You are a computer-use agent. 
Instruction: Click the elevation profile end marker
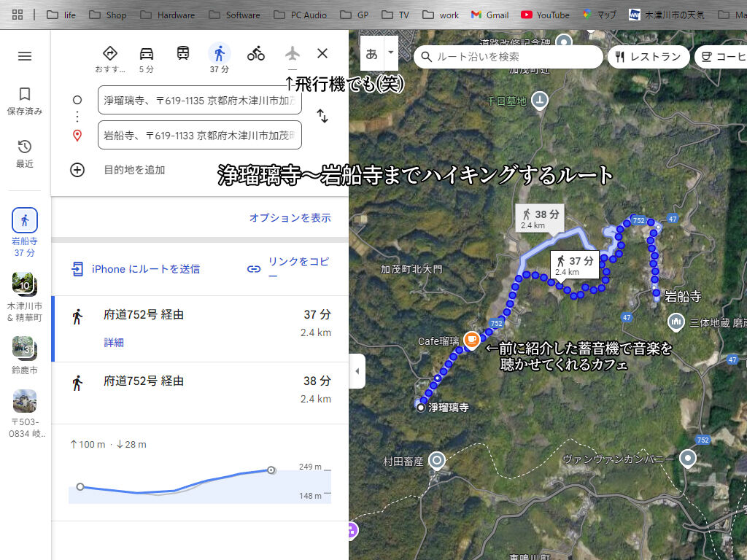coord(271,470)
